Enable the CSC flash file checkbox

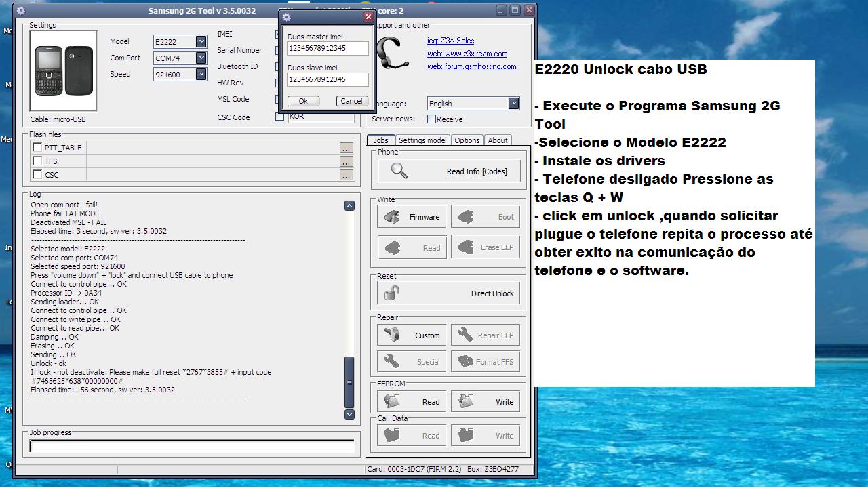tap(37, 174)
